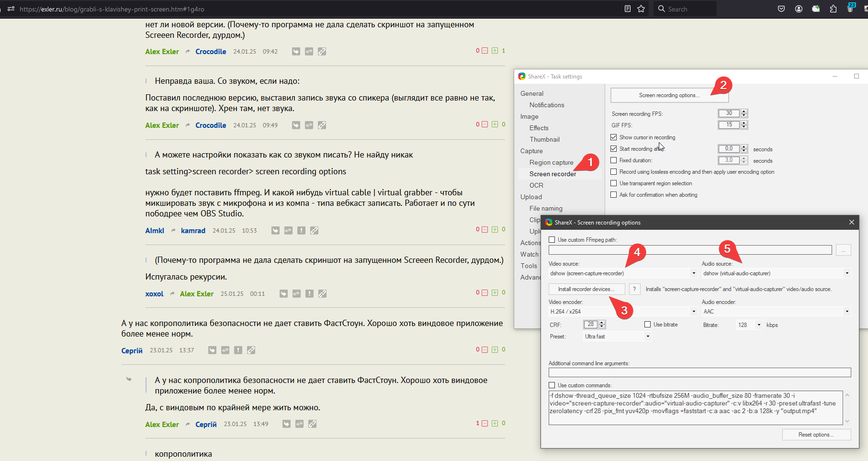Open the browser extensions puzzle icon

click(833, 9)
